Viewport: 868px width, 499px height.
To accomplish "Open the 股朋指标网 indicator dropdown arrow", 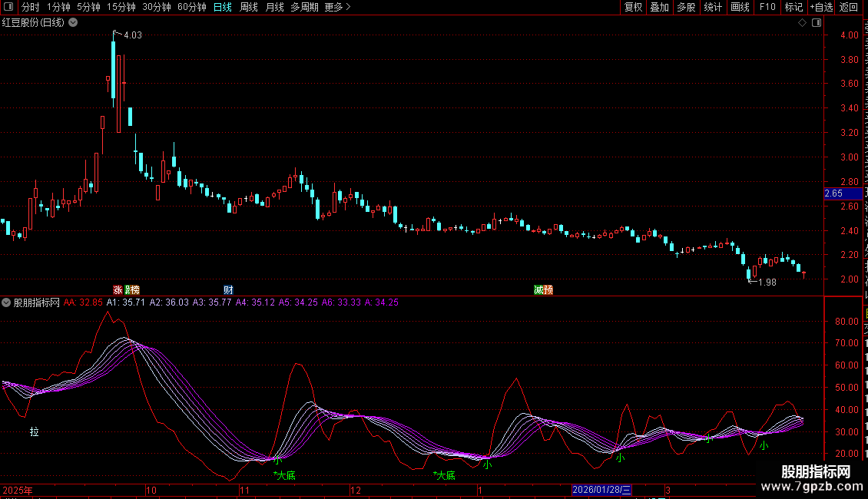I will pyautogui.click(x=6, y=302).
